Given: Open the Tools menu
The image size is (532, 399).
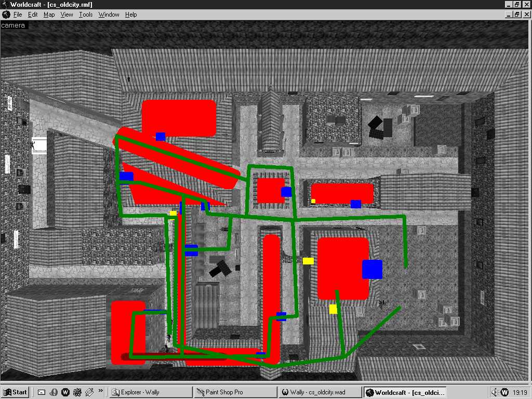Looking at the screenshot, I should click(x=86, y=15).
